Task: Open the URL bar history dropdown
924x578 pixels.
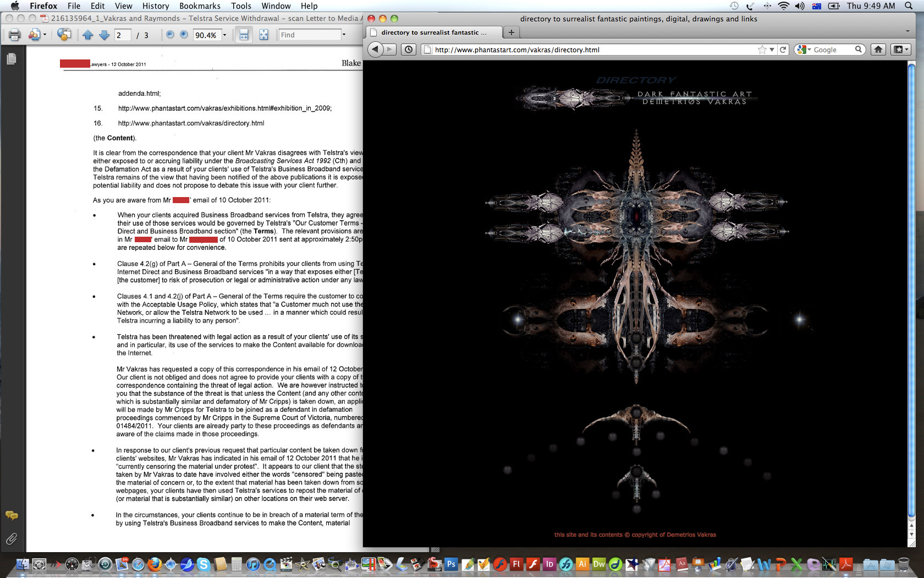Action: [x=772, y=50]
